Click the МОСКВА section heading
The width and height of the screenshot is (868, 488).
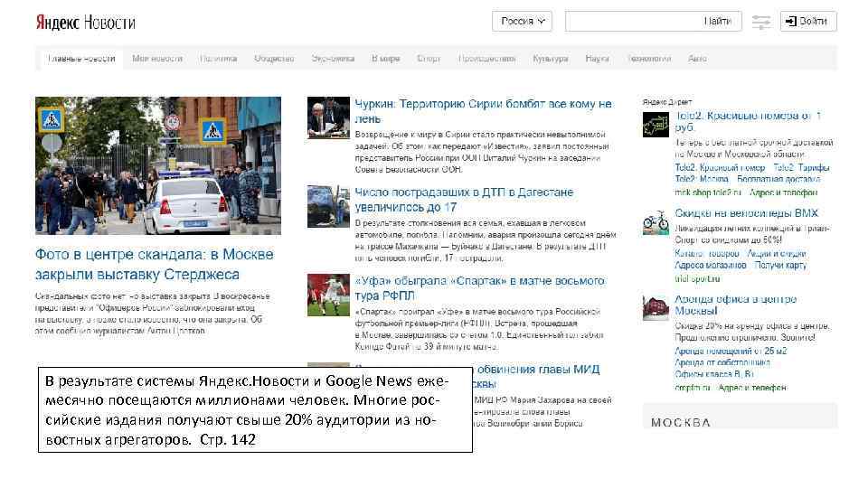click(680, 422)
